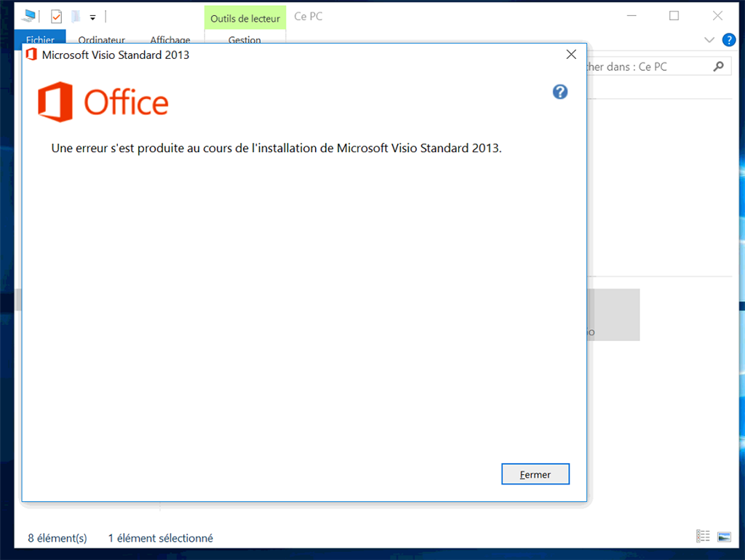Open the Fichier tab in Explorer
The image size is (745, 560).
coord(40,38)
